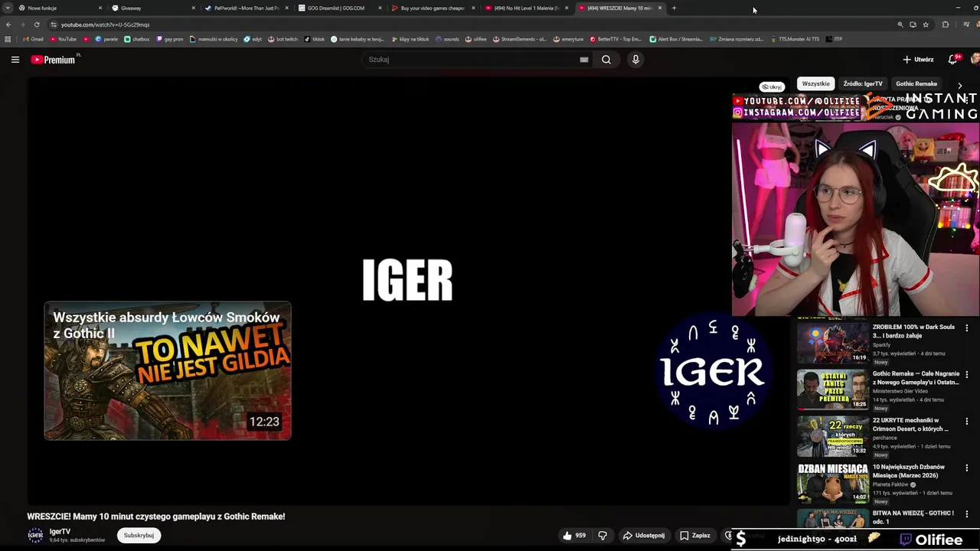Click Gothic Remake Całe Nagranie video title
The image size is (980, 551).
click(915, 378)
